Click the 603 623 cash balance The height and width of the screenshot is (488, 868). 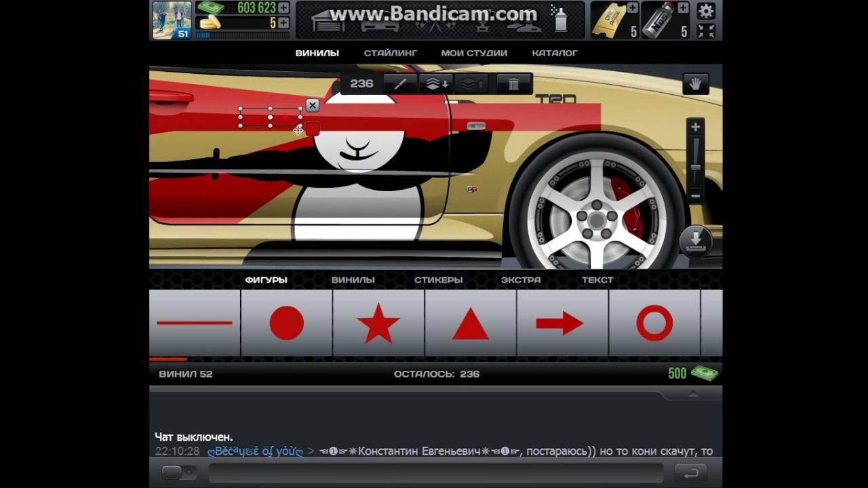click(x=256, y=8)
